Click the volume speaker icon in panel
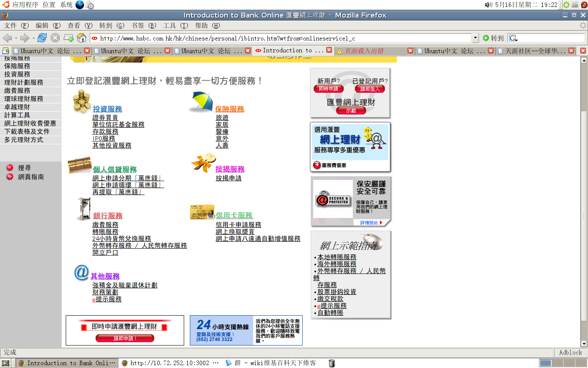 [488, 4]
